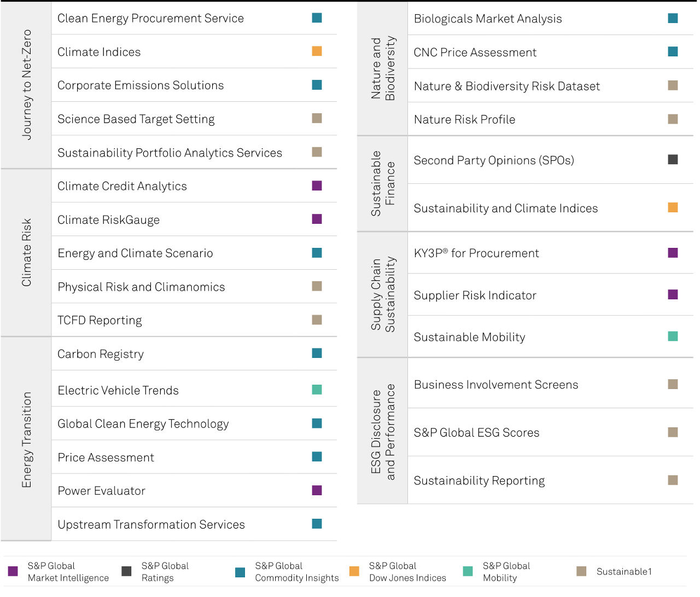Click Upstream Transformation Services

[x=151, y=525]
